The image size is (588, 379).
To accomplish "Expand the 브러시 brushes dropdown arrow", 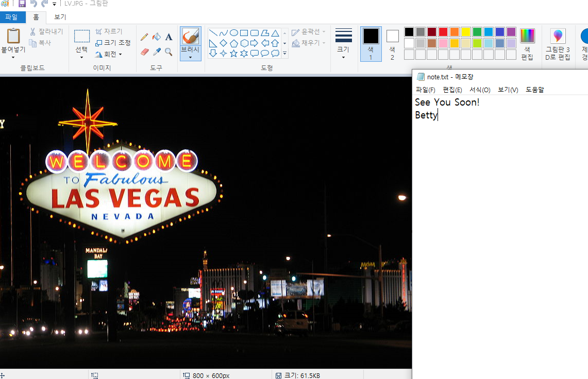I will click(191, 57).
